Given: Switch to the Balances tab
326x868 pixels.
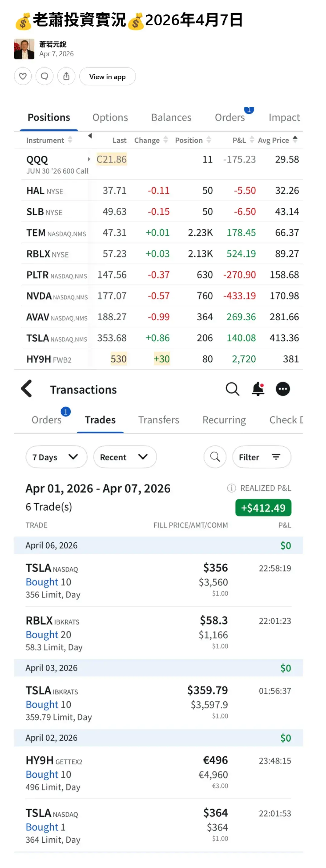Looking at the screenshot, I should point(171,117).
